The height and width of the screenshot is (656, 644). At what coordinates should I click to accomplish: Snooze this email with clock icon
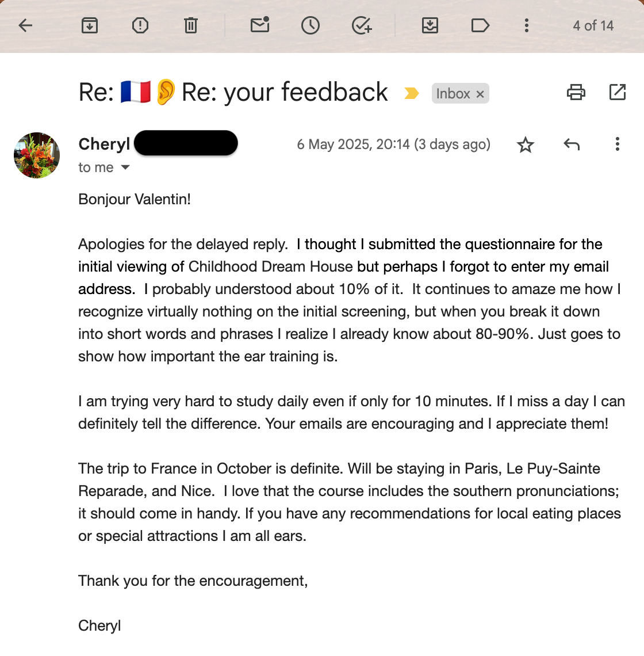pyautogui.click(x=310, y=25)
